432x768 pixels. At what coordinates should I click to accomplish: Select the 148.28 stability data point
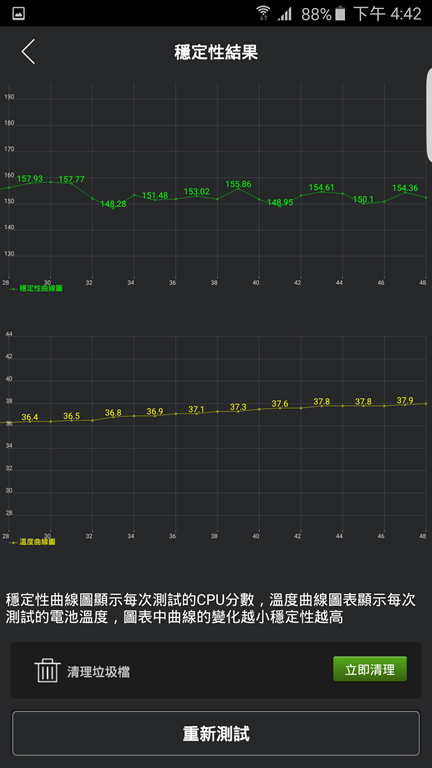(113, 204)
